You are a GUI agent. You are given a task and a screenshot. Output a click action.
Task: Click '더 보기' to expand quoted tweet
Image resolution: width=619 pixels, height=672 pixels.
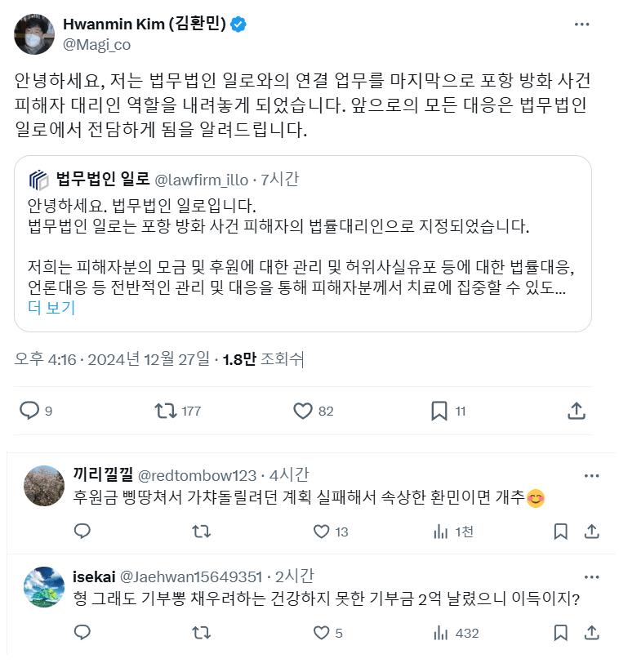(x=51, y=307)
